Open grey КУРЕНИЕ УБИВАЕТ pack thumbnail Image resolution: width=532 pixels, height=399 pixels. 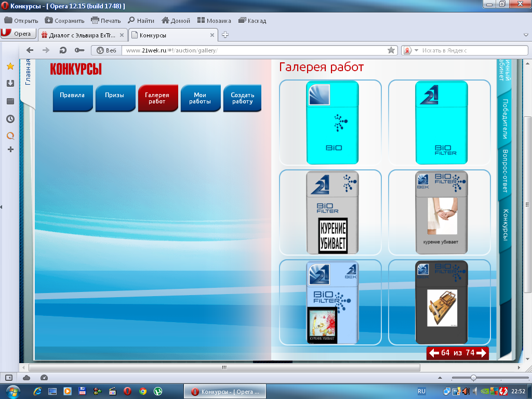tap(332, 212)
